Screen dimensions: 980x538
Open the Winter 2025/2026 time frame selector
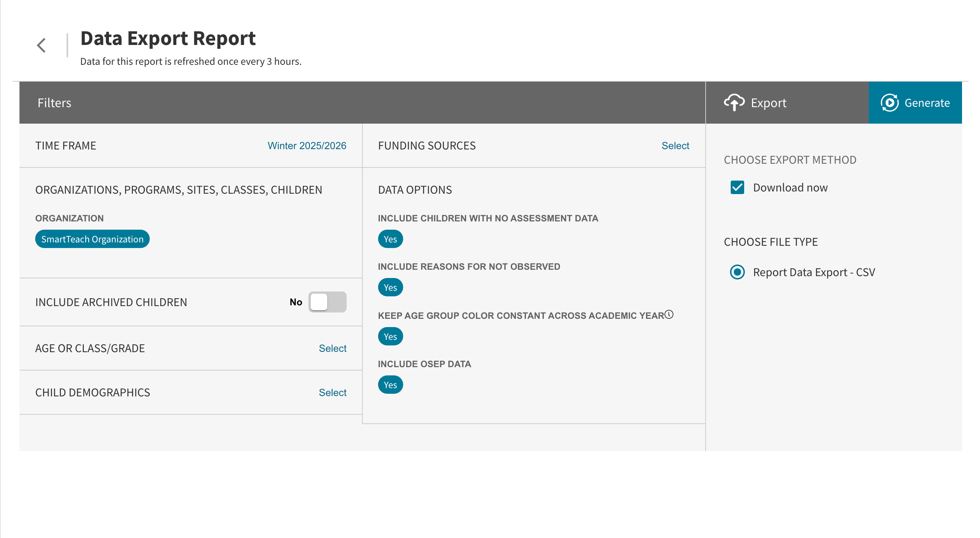[x=307, y=145]
